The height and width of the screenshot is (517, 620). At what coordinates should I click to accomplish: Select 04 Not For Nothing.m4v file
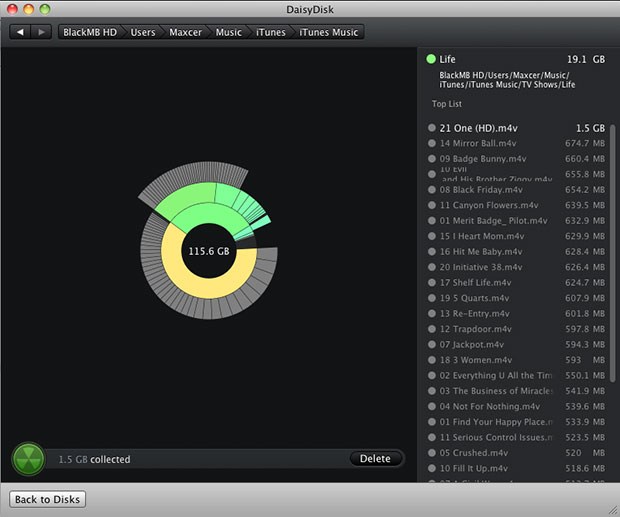point(516,406)
